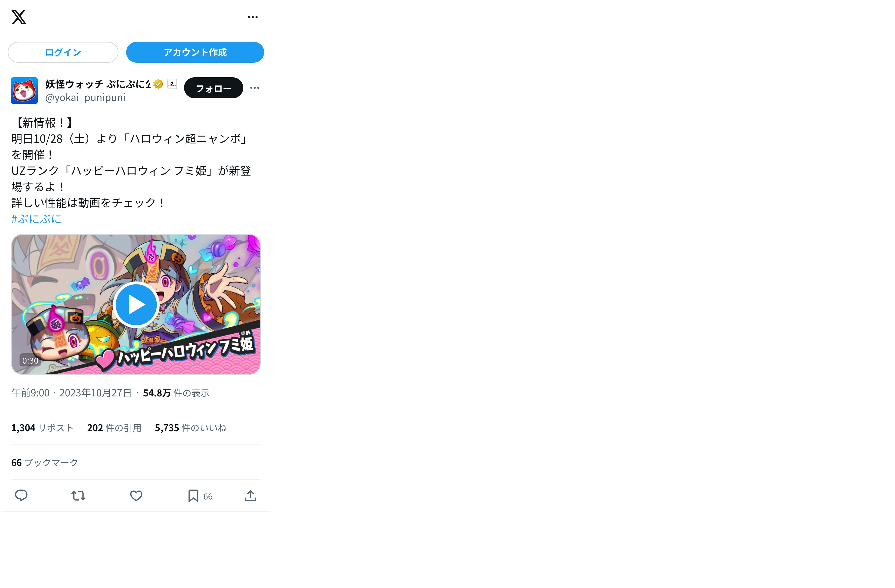Image resolution: width=895 pixels, height=588 pixels.
Task: Click the ログイン button
Action: pos(63,52)
